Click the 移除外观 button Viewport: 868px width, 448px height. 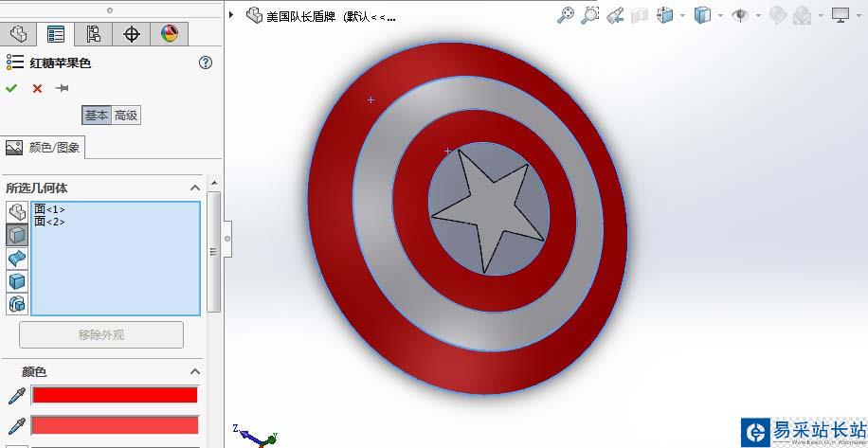click(x=101, y=334)
